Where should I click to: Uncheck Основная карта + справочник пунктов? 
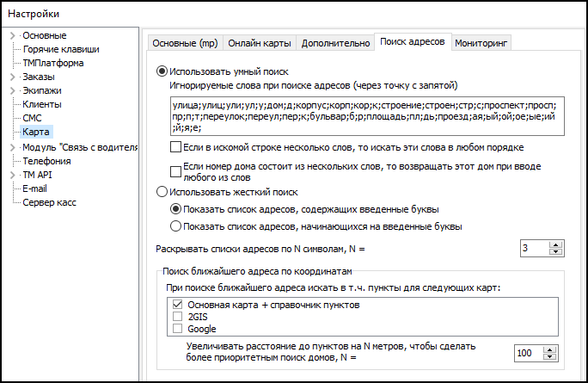point(177,305)
